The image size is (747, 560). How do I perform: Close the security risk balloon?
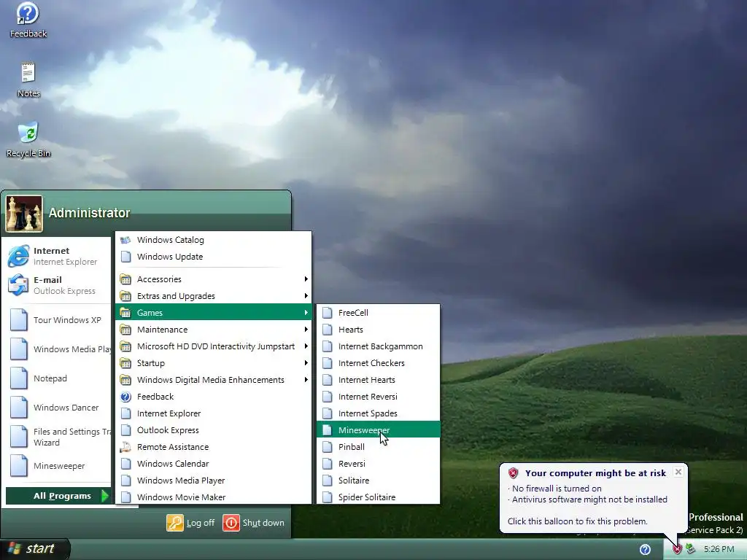(x=678, y=472)
